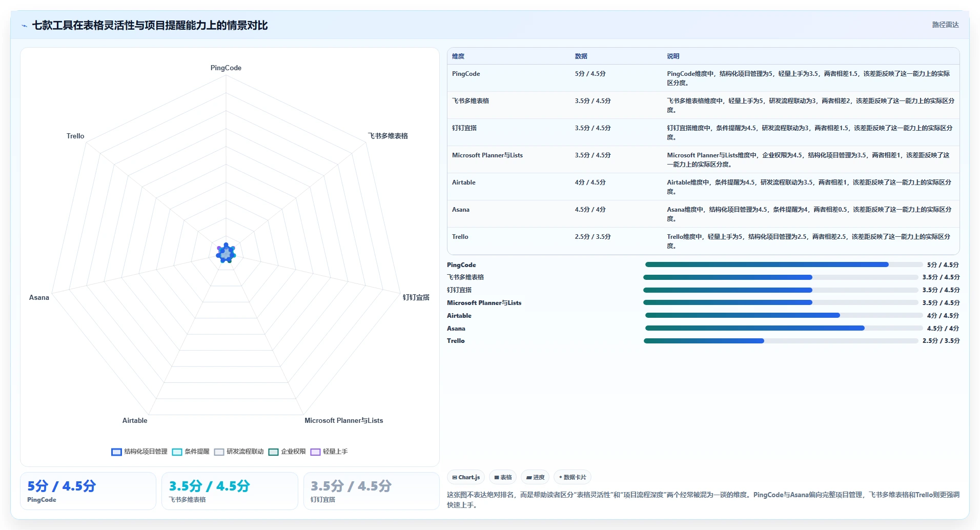The width and height of the screenshot is (980, 530).
Task: Click the 进度 chip
Action: coord(535,477)
